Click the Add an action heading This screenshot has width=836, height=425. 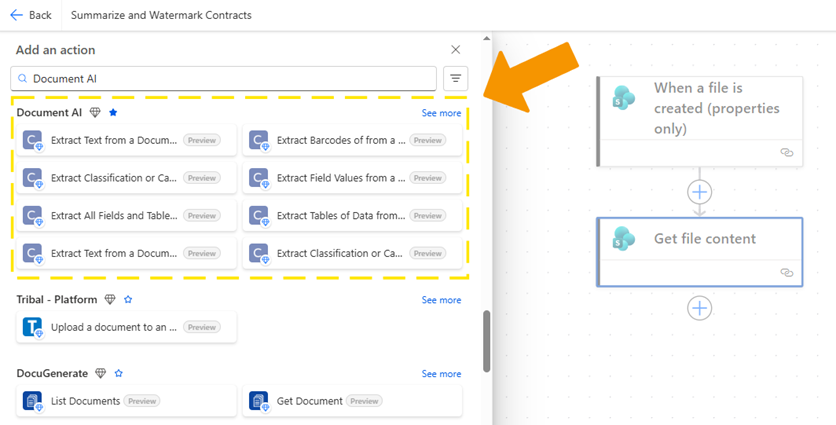(x=55, y=50)
